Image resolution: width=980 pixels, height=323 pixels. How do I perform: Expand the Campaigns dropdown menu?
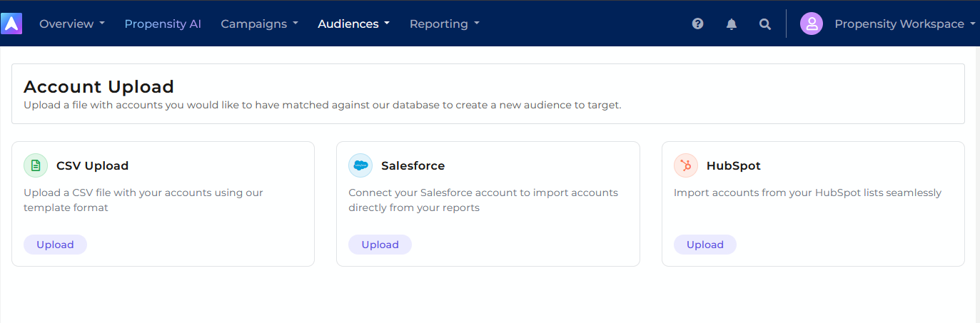pos(259,24)
